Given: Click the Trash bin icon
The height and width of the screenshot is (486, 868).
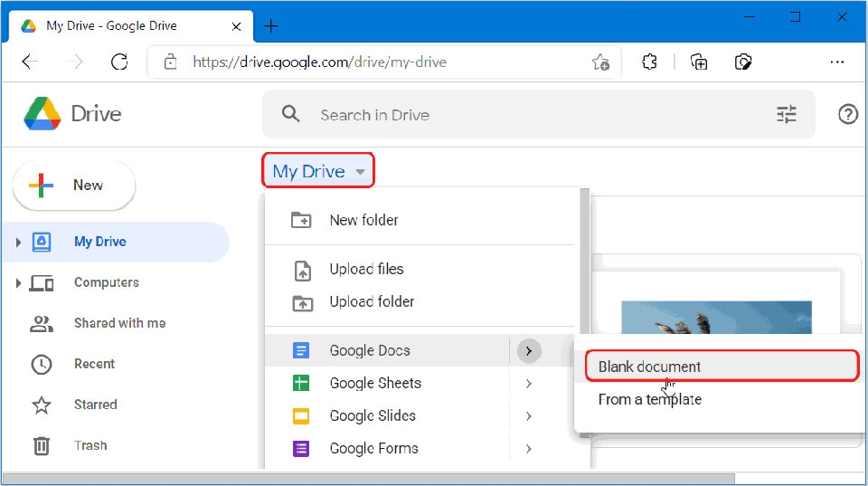Looking at the screenshot, I should (x=42, y=445).
